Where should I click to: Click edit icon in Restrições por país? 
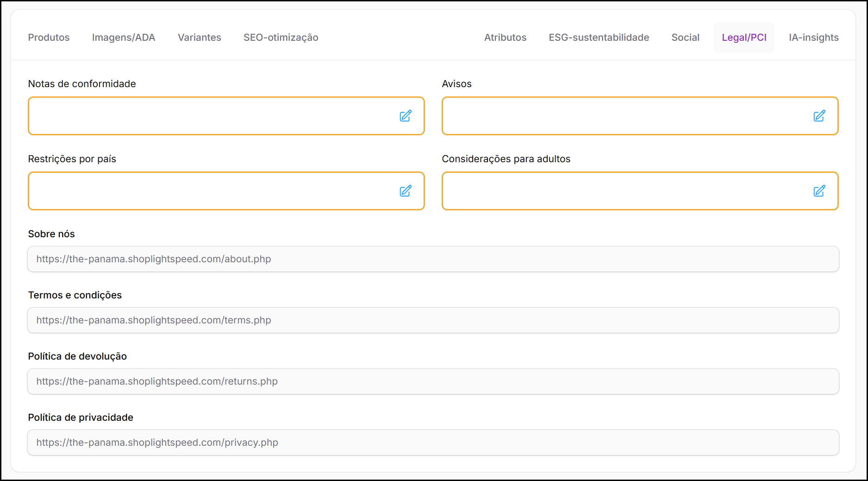point(405,191)
